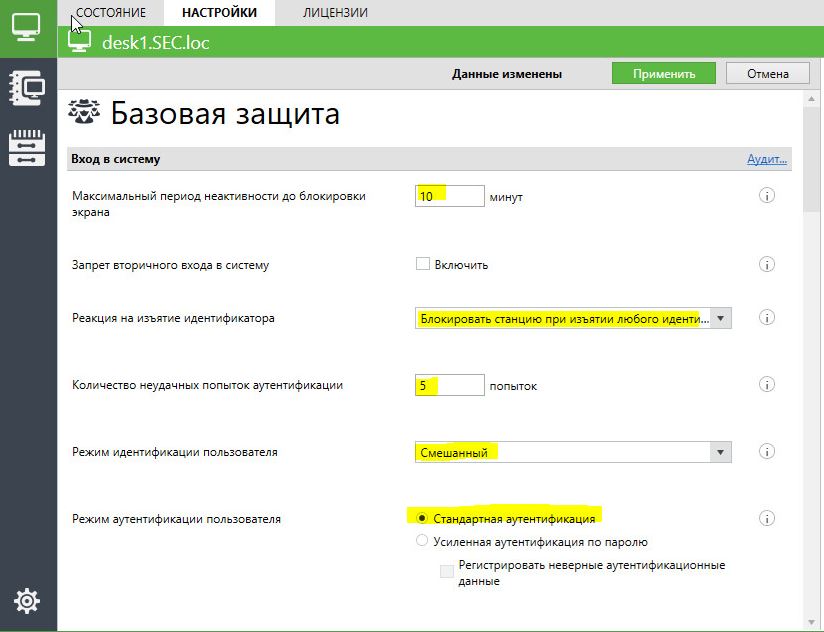Show info for failed authentication attempts count
The height and width of the screenshot is (632, 824).
(767, 385)
